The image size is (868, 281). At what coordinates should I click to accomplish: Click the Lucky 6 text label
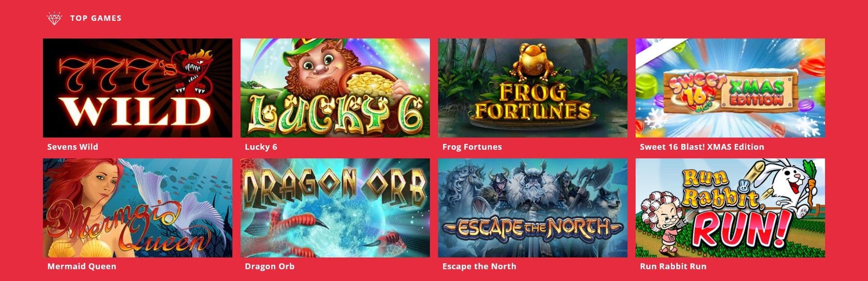[261, 147]
